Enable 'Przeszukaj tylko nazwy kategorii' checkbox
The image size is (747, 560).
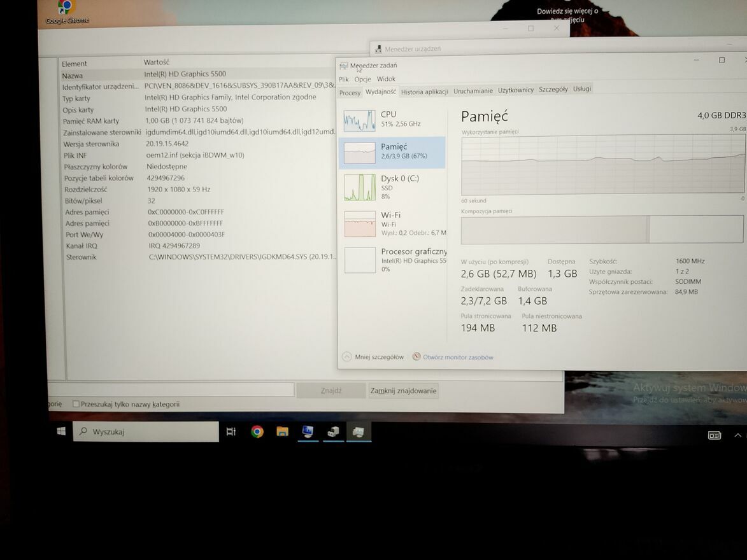(x=76, y=404)
